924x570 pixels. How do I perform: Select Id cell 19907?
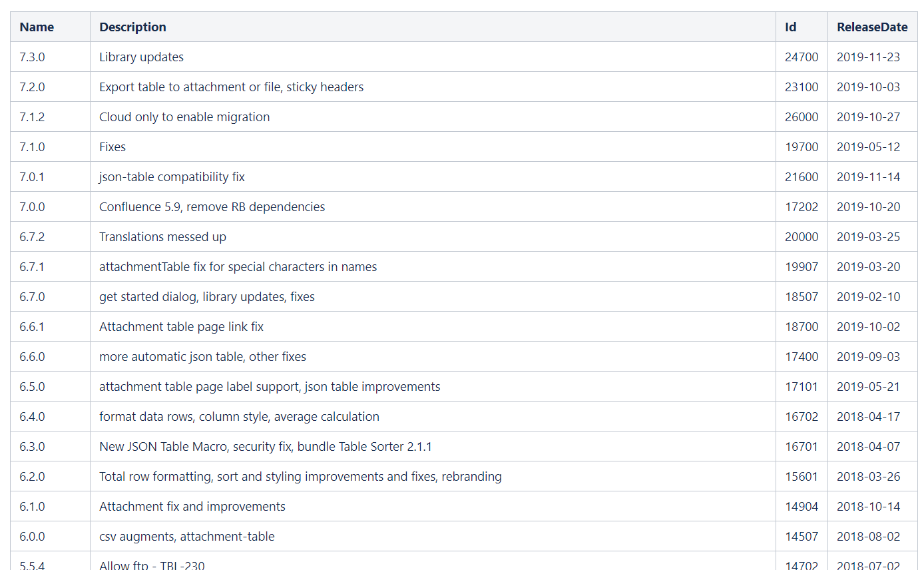[x=802, y=267]
